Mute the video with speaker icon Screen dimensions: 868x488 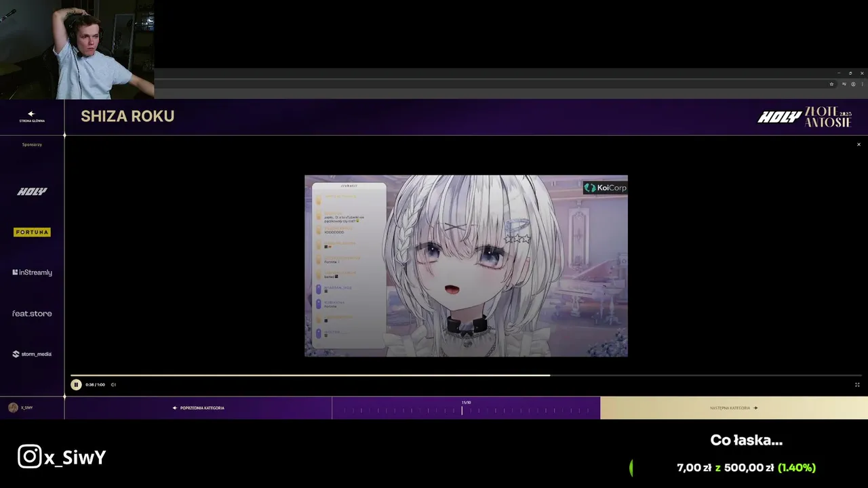click(x=113, y=384)
